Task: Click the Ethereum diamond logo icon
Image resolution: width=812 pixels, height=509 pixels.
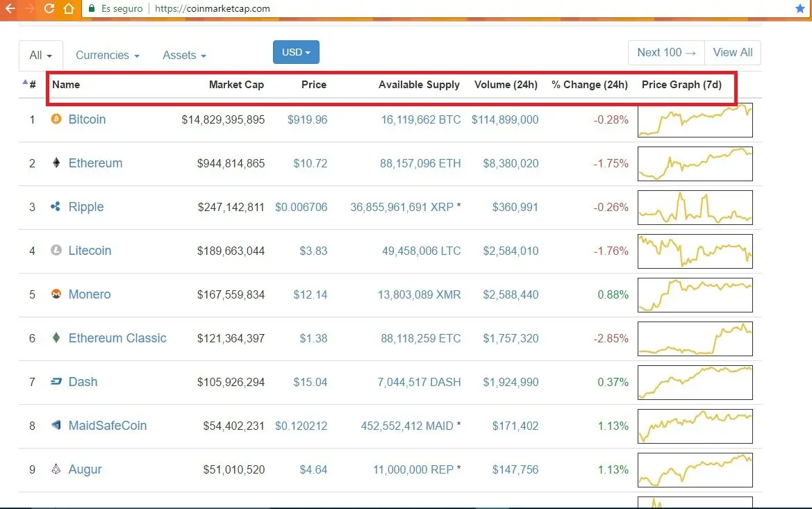Action: (56, 162)
